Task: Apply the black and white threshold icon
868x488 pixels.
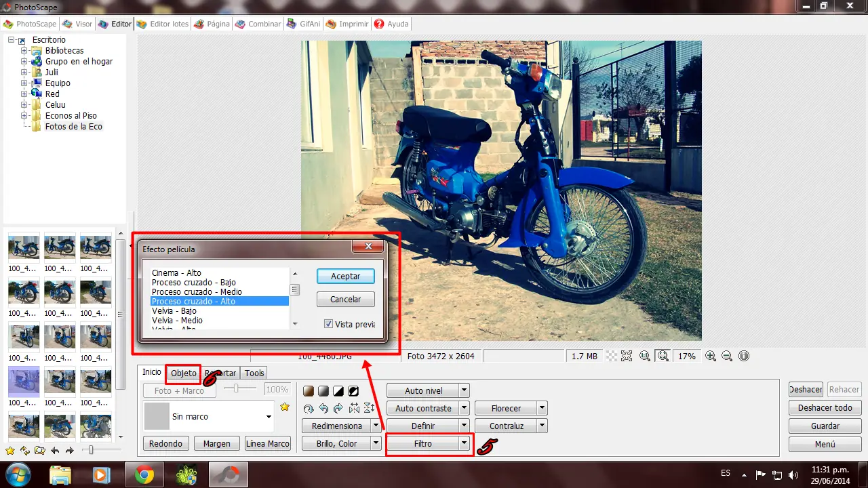Action: click(338, 391)
